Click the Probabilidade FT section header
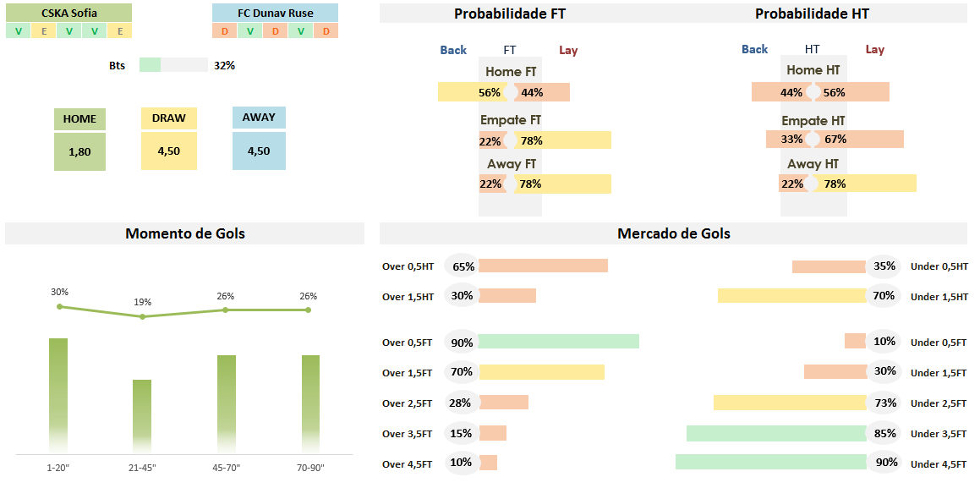Image resolution: width=980 pixels, height=488 pixels. [x=510, y=14]
